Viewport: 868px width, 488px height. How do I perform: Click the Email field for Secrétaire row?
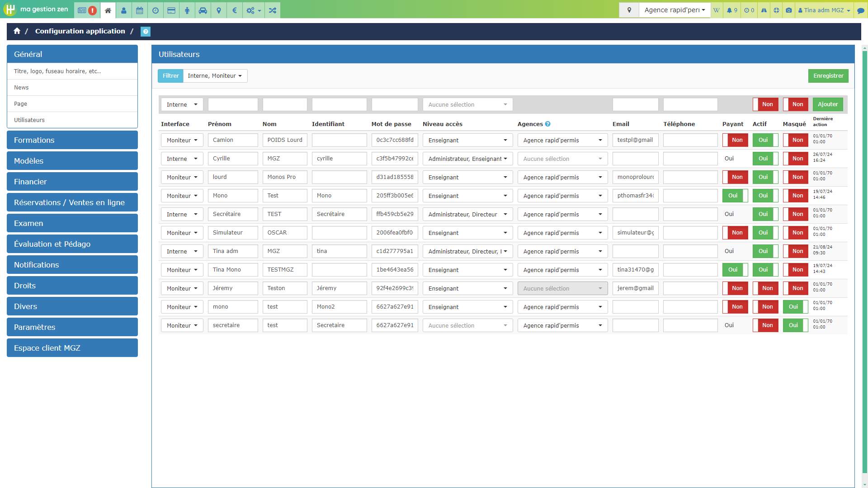coord(635,214)
